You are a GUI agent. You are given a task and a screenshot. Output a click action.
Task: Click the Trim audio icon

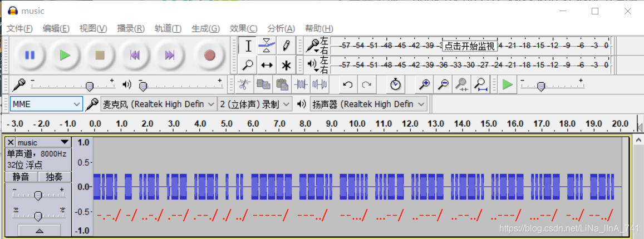tap(301, 85)
